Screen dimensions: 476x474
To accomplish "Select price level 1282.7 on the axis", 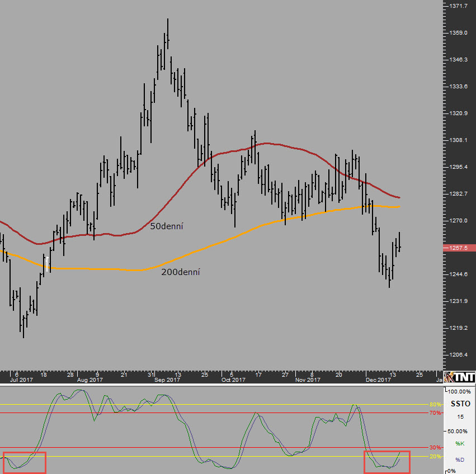I will pos(459,193).
